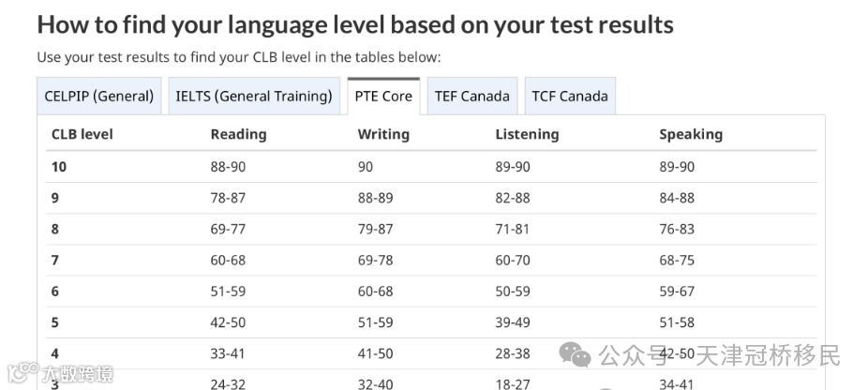Click the Listening score 50-59 cell
This screenshot has width=868, height=390.
(513, 291)
